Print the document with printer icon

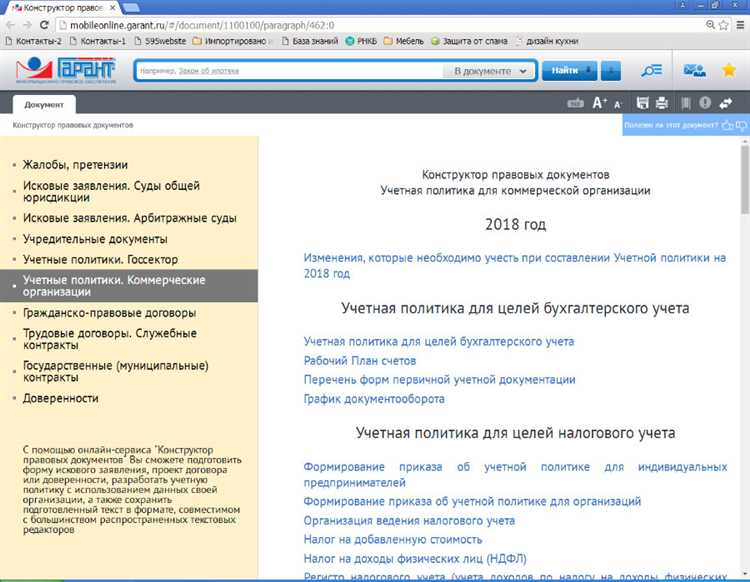click(x=662, y=103)
